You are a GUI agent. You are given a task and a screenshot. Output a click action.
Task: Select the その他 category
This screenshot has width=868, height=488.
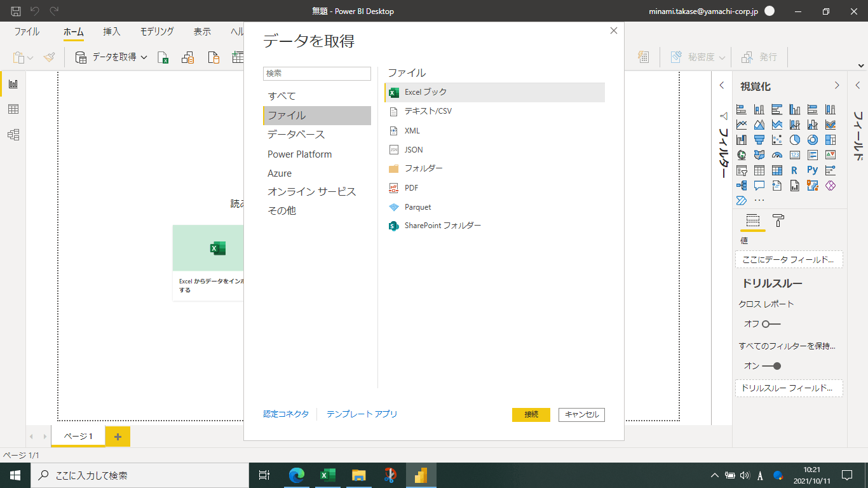pyautogui.click(x=317, y=210)
